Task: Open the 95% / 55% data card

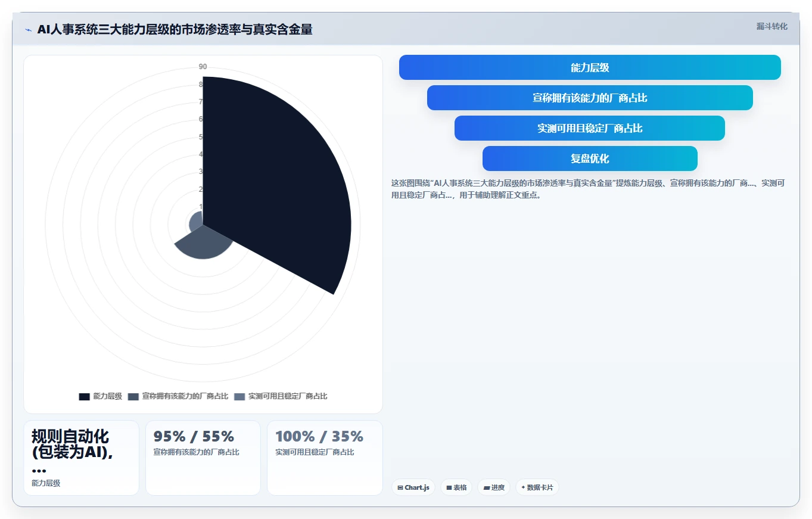Action: coord(203,458)
